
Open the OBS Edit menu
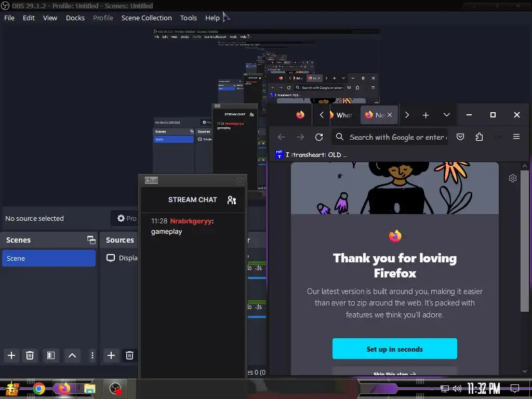(29, 18)
